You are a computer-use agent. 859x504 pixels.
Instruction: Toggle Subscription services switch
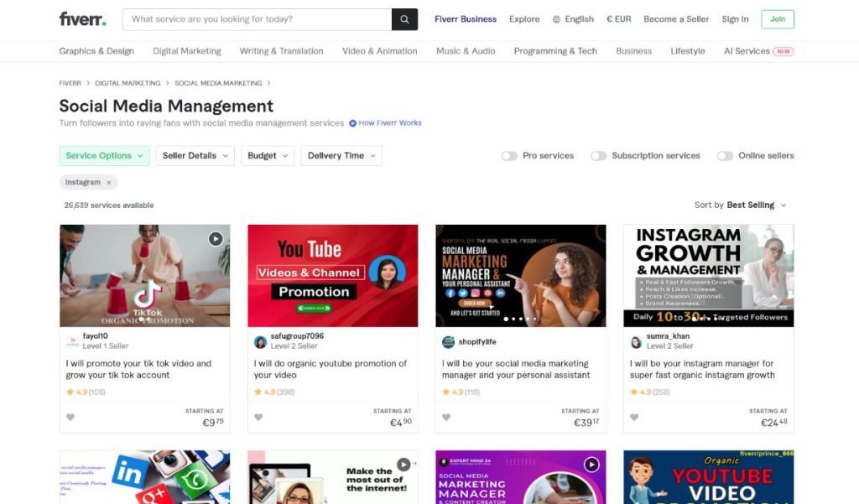point(599,156)
